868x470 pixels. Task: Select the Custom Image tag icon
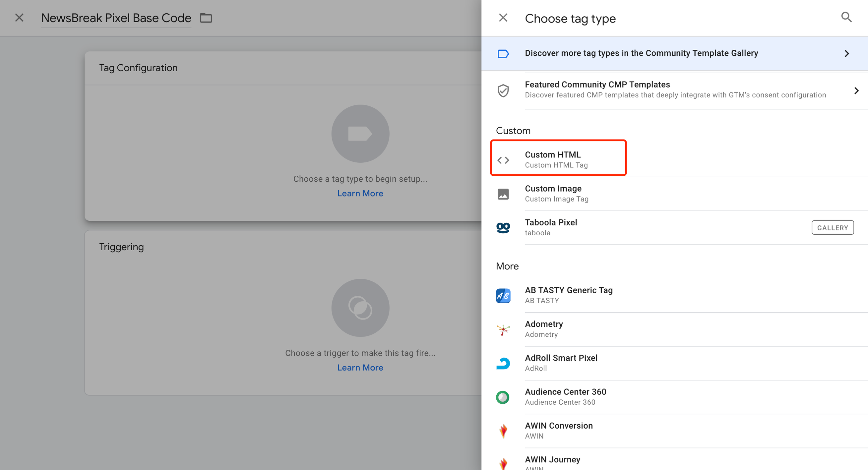(503, 194)
